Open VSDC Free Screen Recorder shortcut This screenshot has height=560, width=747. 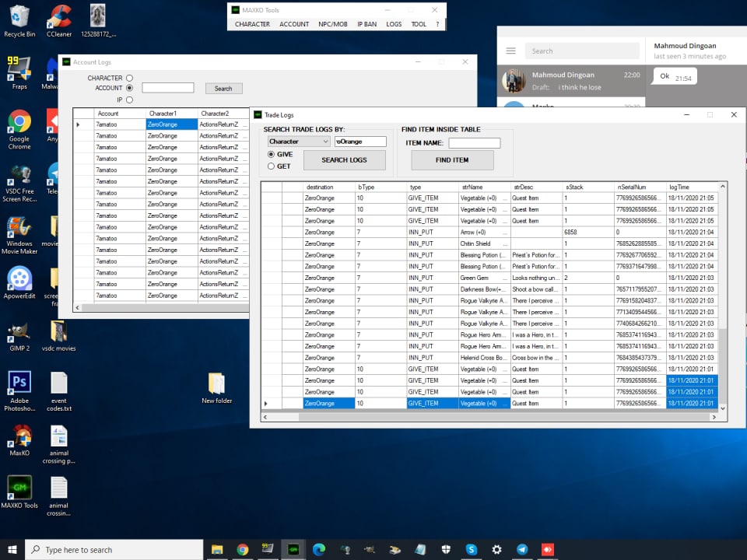pyautogui.click(x=19, y=184)
